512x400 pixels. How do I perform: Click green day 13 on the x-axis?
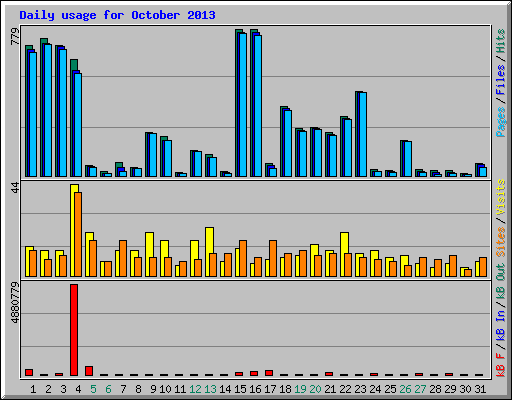(210, 389)
